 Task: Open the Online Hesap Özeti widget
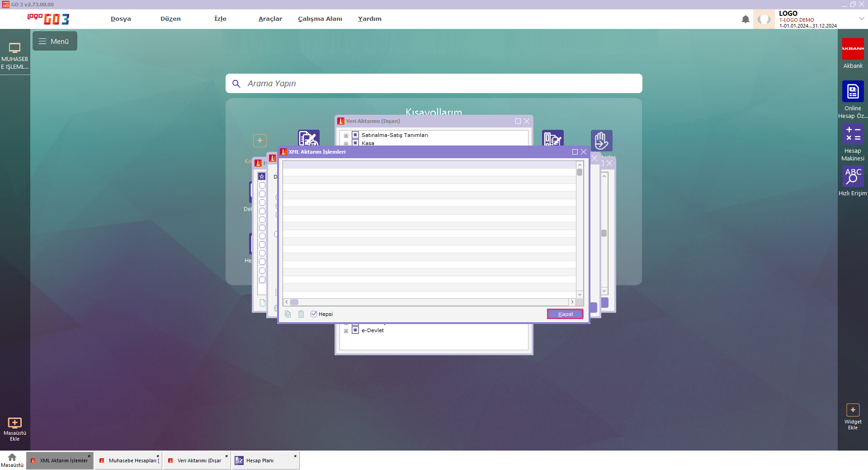853,92
